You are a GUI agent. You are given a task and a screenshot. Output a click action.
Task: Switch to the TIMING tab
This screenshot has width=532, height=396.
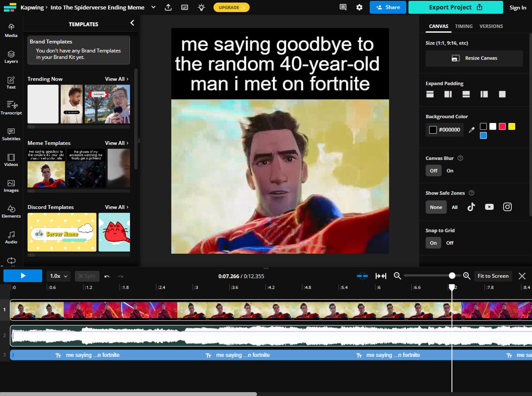coord(464,26)
